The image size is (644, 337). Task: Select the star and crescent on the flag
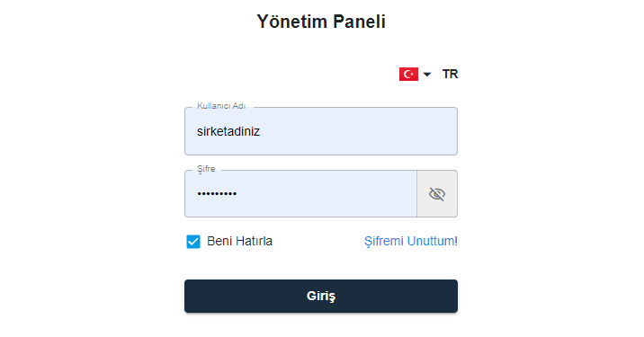point(407,75)
